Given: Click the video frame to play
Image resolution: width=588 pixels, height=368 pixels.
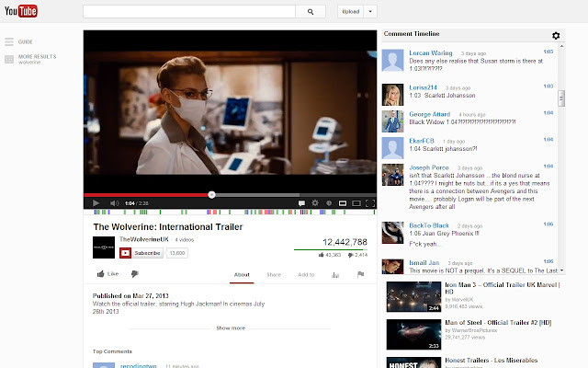Looking at the screenshot, I should click(230, 110).
